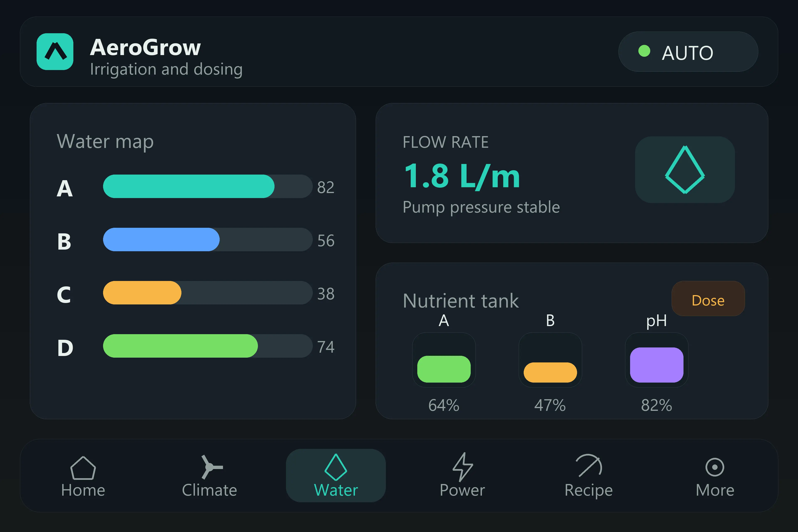Viewport: 798px width, 532px height.
Task: Click the green AUTO status dot
Action: tap(644, 51)
